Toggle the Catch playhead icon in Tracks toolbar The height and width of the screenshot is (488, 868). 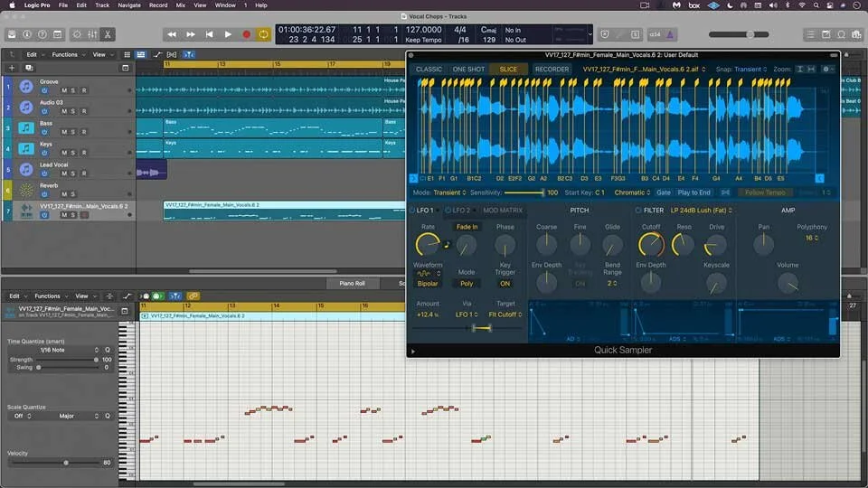[x=189, y=54]
